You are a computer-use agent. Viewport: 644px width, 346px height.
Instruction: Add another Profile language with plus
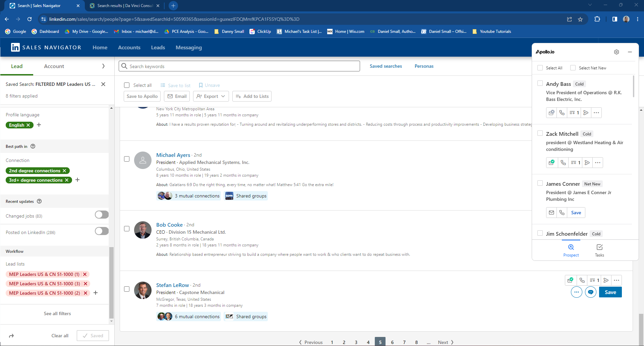pos(39,125)
